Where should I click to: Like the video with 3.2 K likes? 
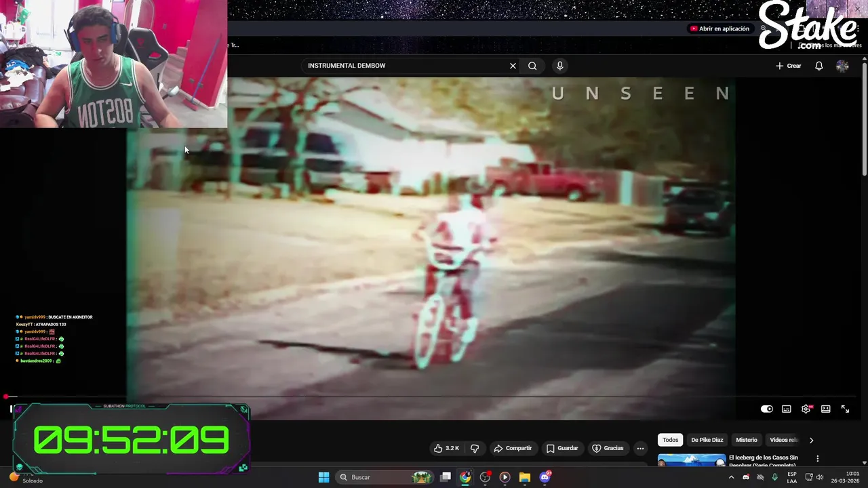tap(447, 448)
